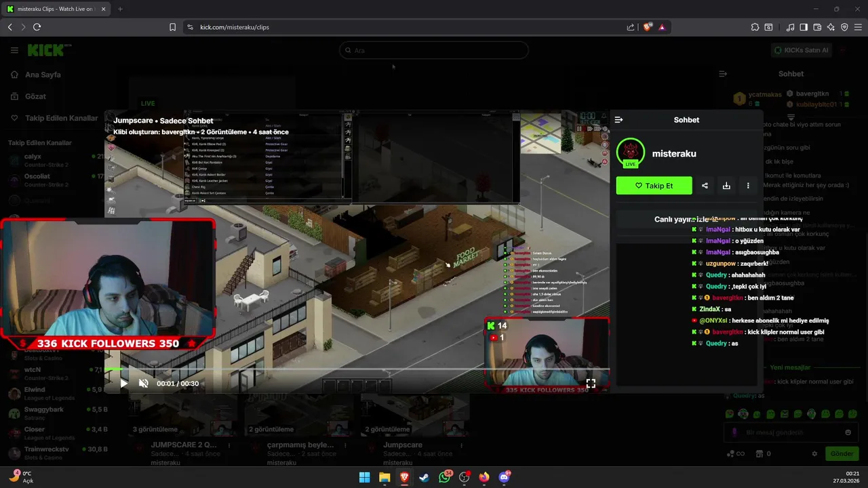Focus the Ara search field
Viewport: 868px width, 488px height.
434,50
